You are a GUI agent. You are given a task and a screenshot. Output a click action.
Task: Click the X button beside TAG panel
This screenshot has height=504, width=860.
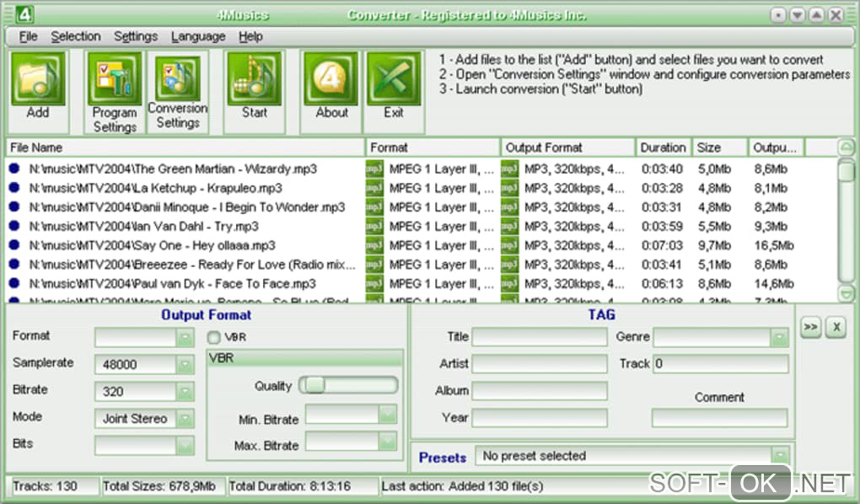click(836, 327)
